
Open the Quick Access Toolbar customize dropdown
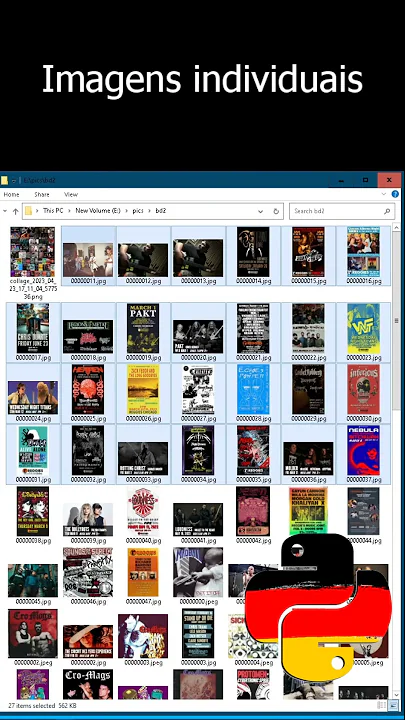[15, 180]
